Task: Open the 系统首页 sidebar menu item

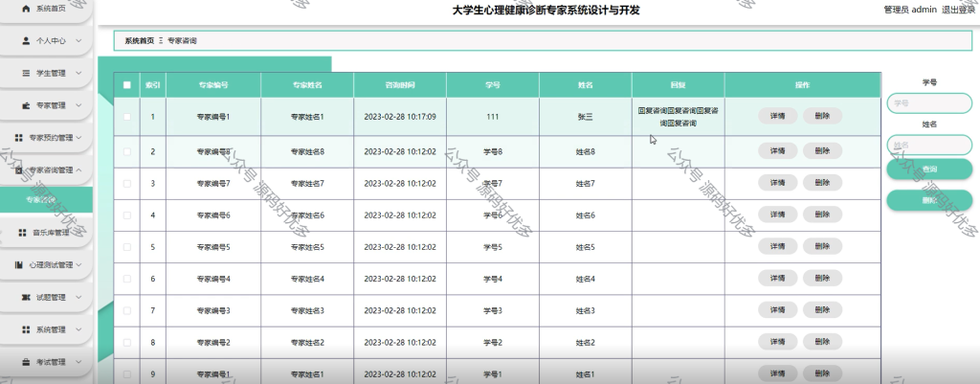Action: [x=46, y=9]
